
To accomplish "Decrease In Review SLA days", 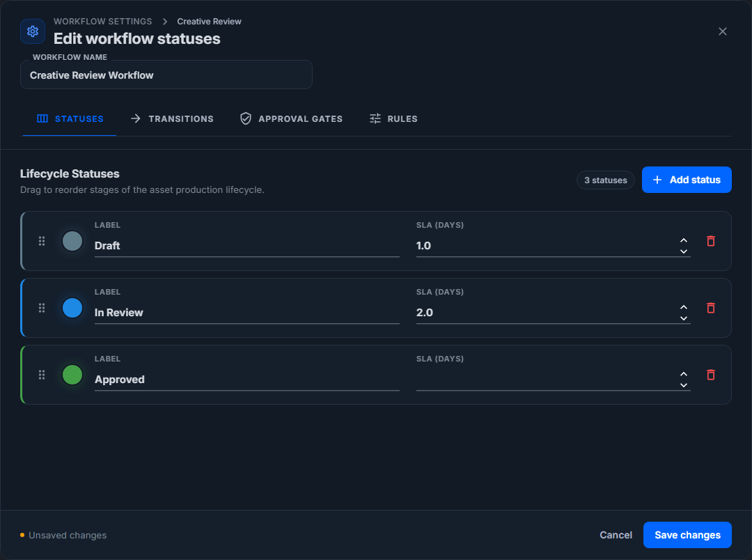I will pos(684,318).
